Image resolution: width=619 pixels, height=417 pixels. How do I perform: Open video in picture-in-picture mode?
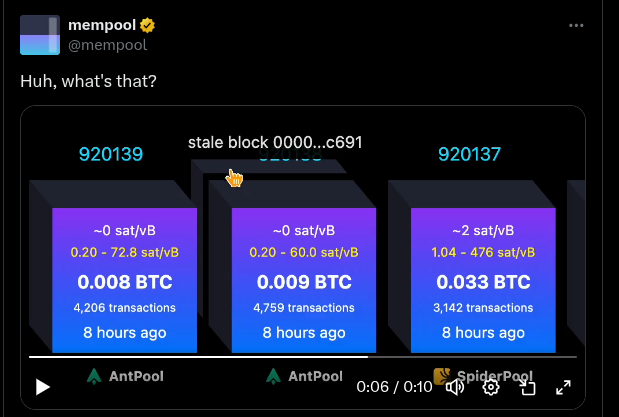527,387
